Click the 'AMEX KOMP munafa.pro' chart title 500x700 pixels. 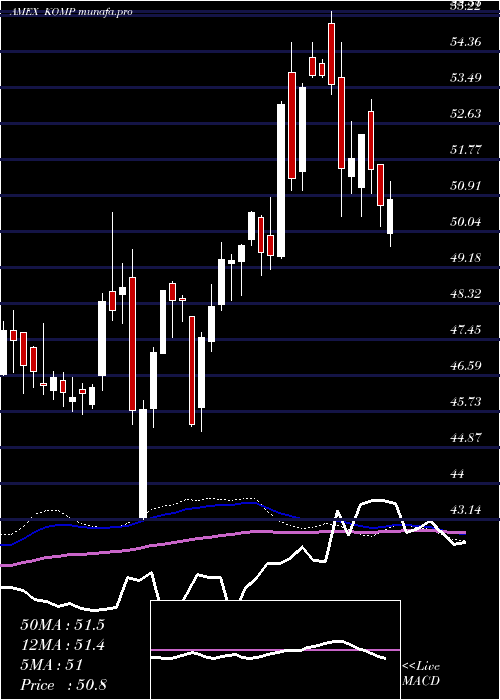point(71,12)
